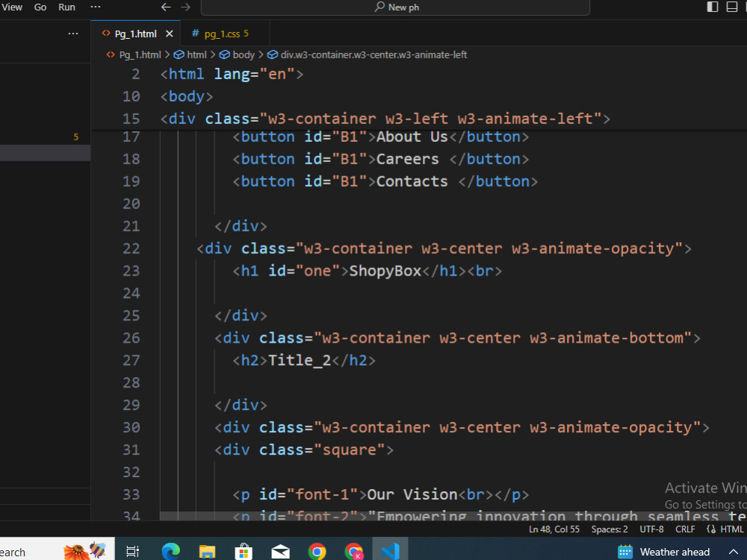Open File Explorer from the taskbar

point(207,552)
